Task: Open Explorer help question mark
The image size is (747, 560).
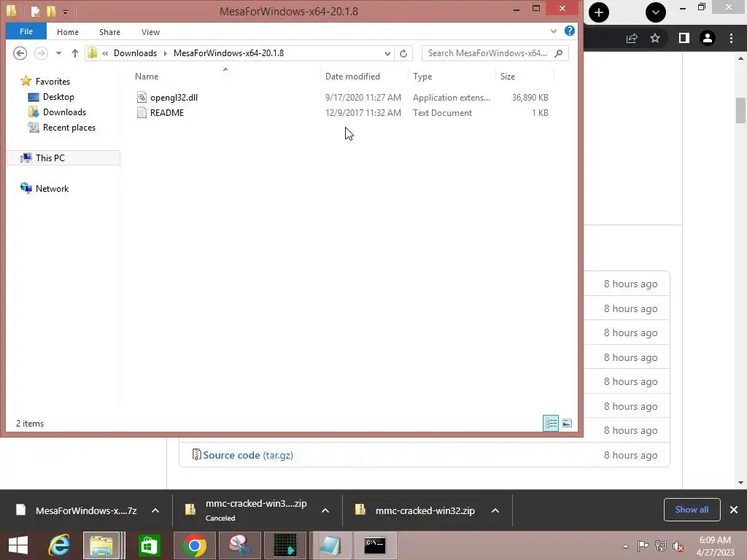Action: tap(569, 31)
